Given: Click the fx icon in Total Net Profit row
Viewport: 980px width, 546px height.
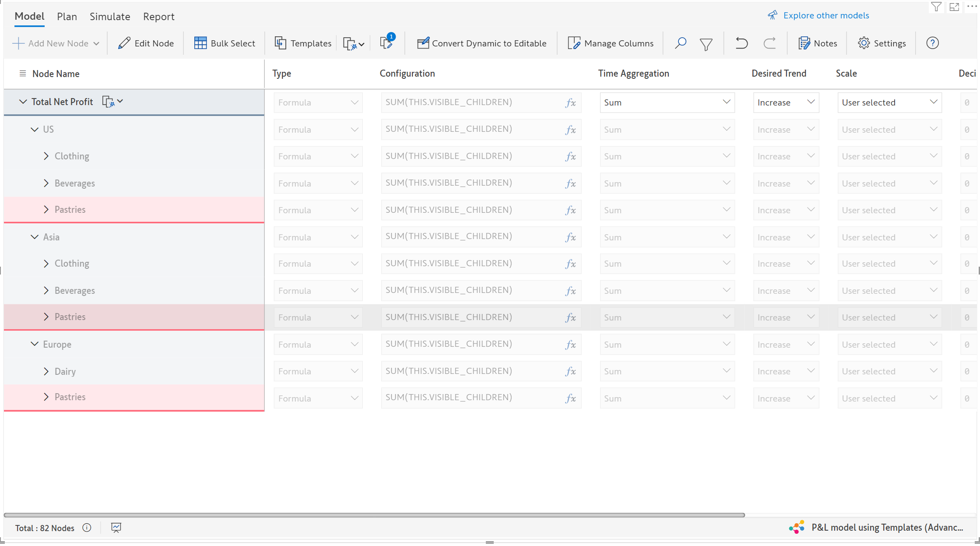Looking at the screenshot, I should tap(570, 102).
